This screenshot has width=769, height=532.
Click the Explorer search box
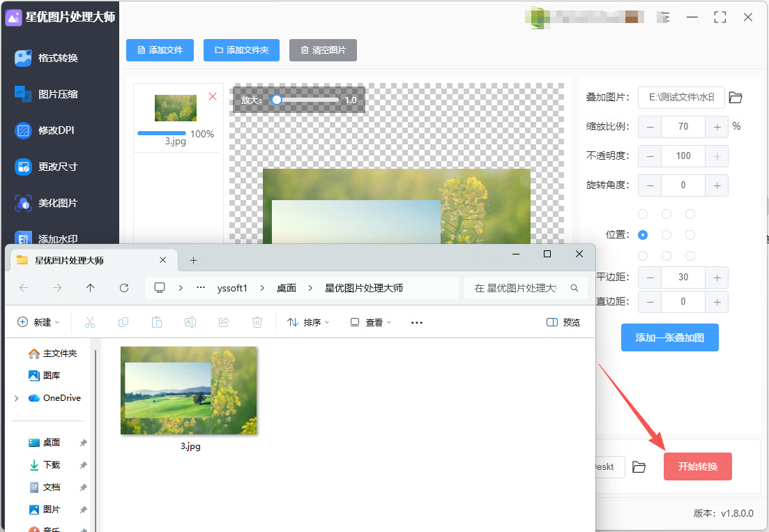coord(526,288)
